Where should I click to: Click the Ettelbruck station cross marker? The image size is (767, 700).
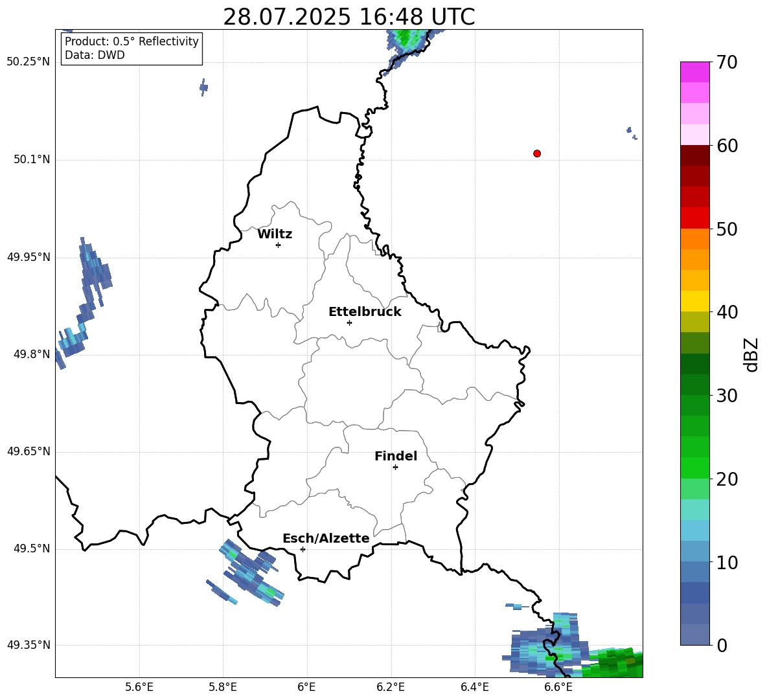[x=349, y=322]
